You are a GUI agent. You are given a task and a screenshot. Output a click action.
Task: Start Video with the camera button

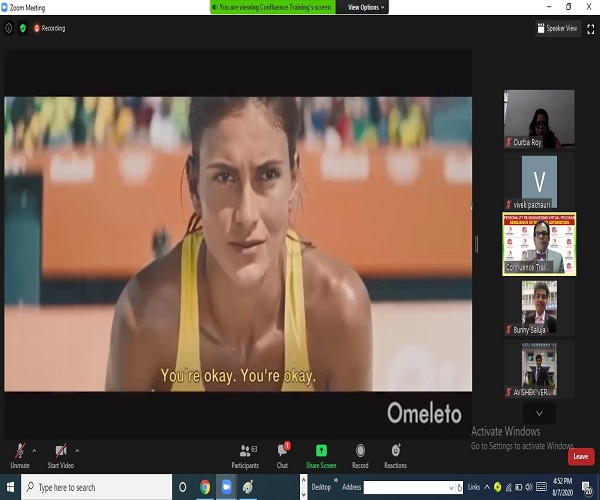pos(61,456)
